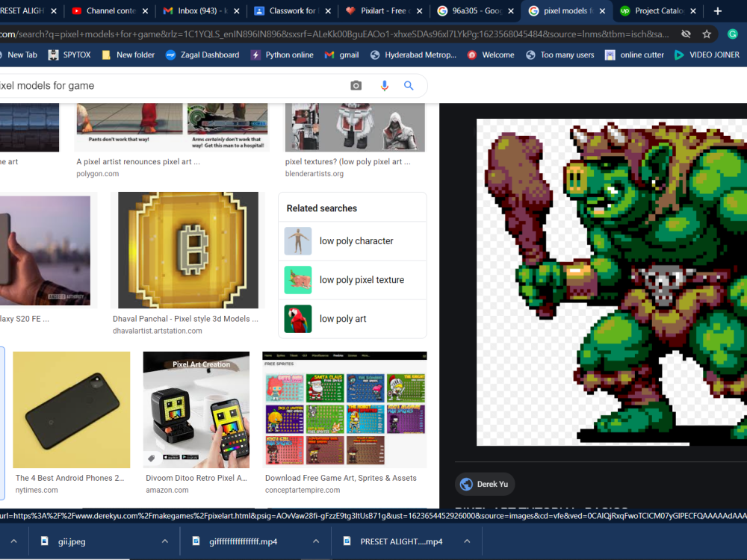Select related search low poly character

pos(353,241)
